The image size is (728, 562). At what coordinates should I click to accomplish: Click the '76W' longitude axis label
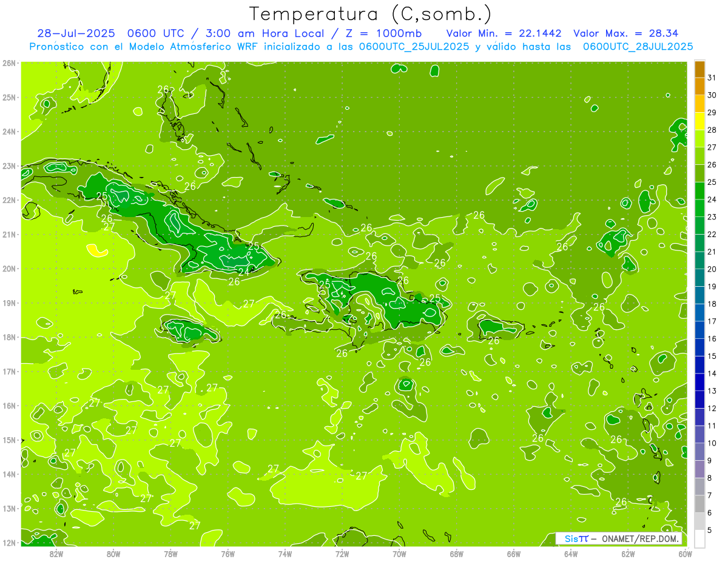pos(227,554)
